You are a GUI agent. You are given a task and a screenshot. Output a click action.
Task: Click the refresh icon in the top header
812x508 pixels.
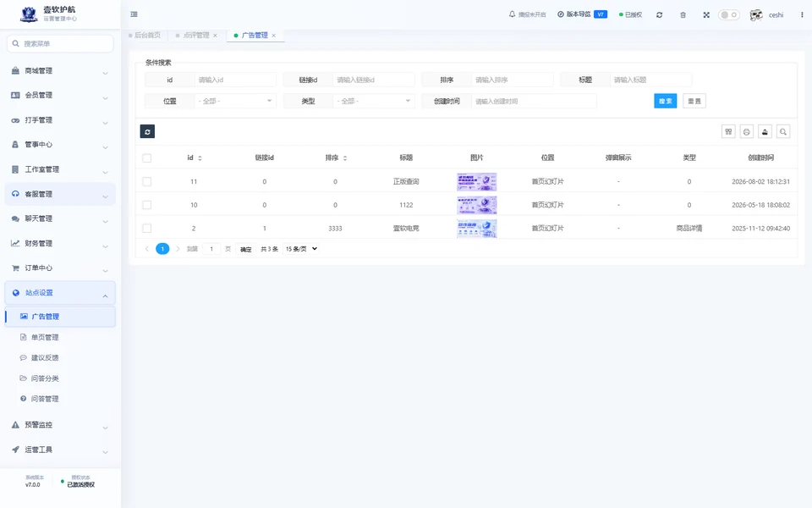[x=659, y=15]
